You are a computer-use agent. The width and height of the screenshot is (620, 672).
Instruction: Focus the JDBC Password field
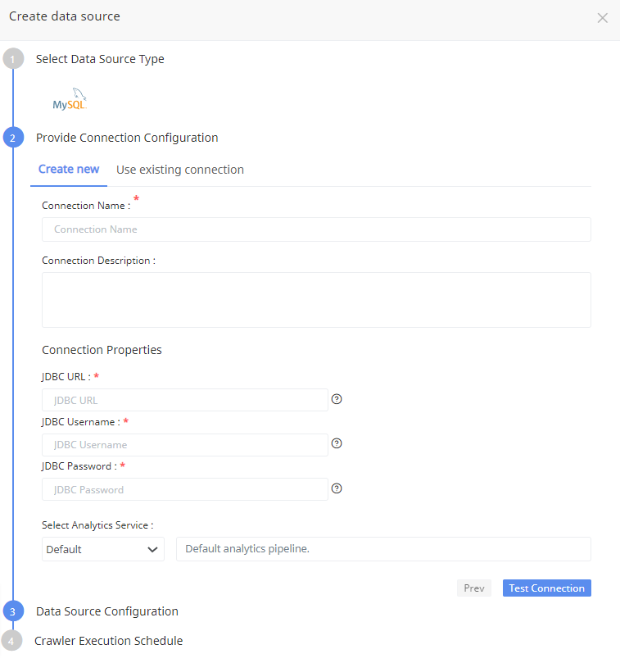tap(185, 489)
